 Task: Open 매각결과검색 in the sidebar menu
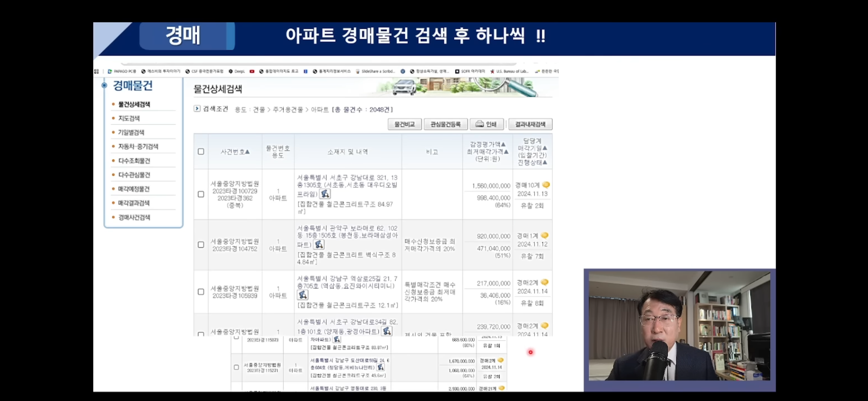click(x=134, y=203)
